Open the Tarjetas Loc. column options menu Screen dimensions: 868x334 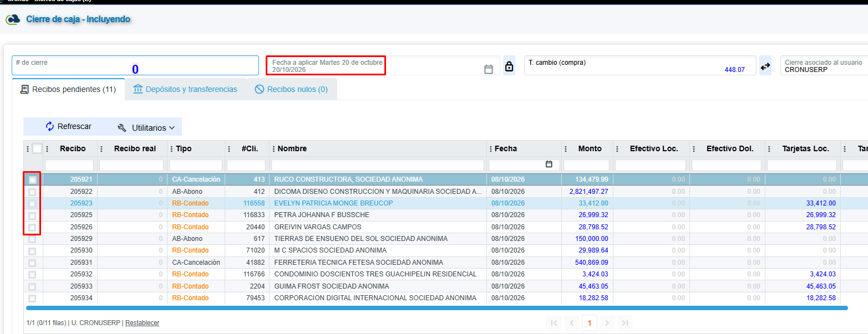(769, 148)
